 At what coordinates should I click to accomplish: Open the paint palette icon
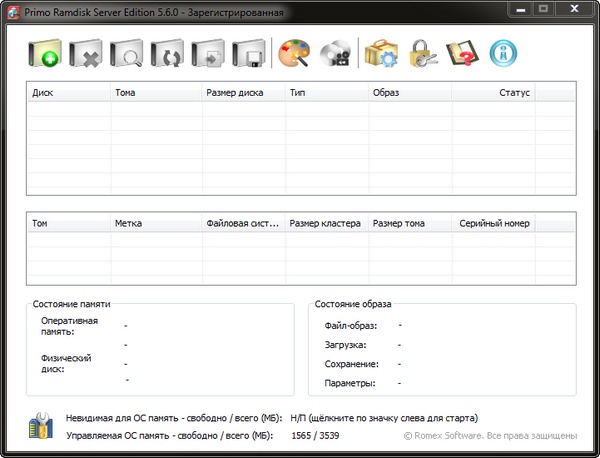[294, 55]
